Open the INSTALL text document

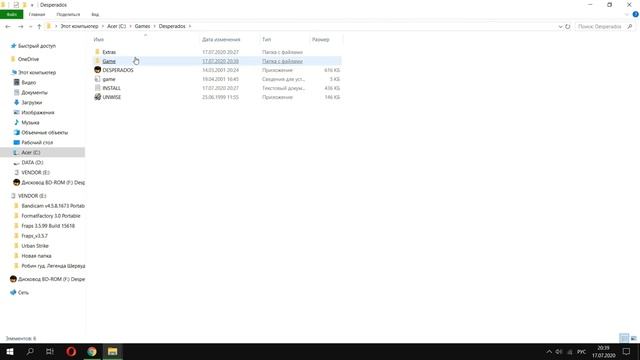click(x=111, y=88)
